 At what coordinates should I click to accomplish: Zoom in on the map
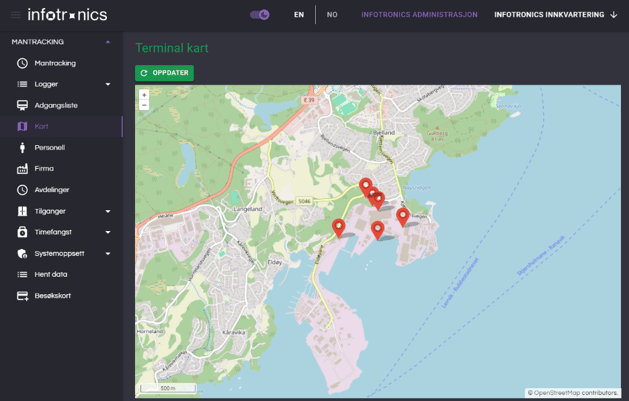point(144,95)
